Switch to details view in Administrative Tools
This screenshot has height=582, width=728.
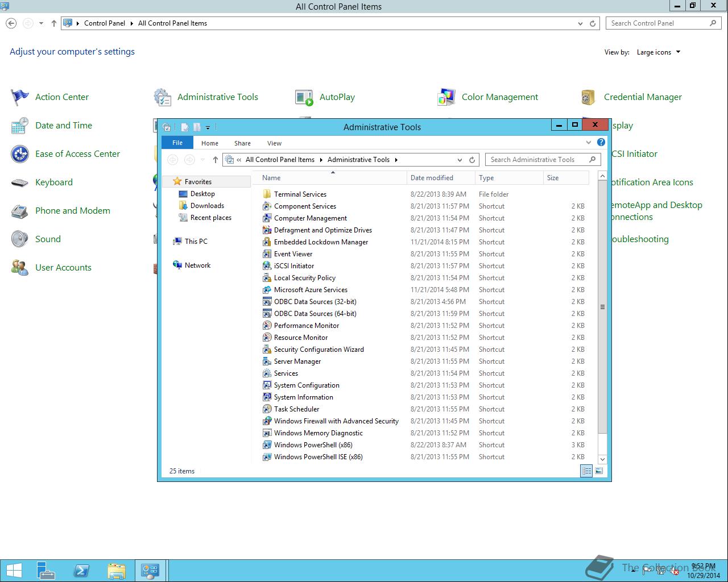tap(586, 471)
